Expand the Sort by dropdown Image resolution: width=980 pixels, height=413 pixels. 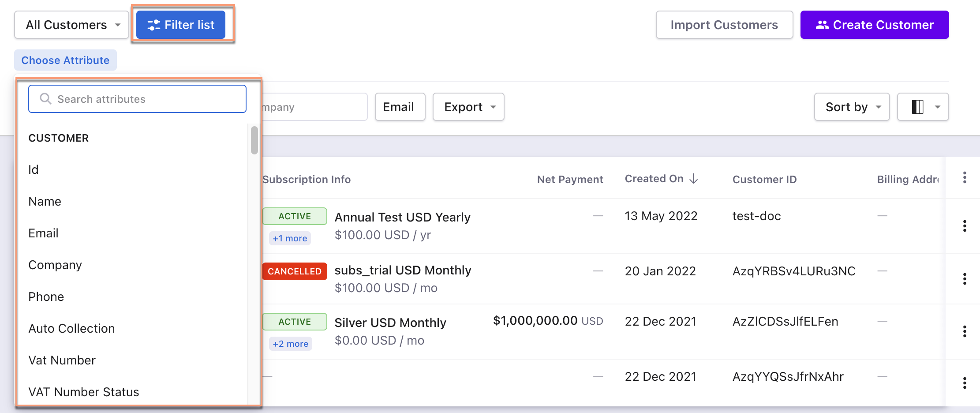pos(851,107)
